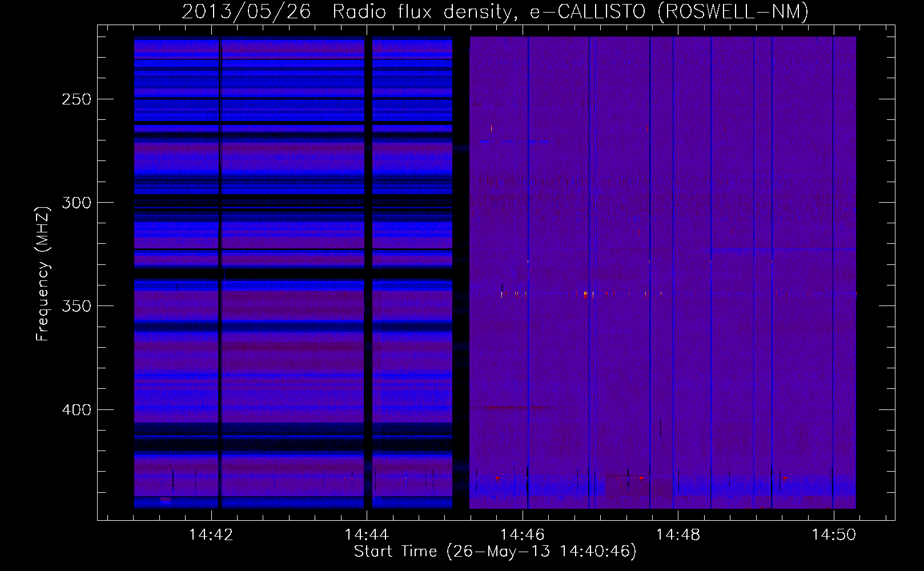The height and width of the screenshot is (571, 924).
Task: Click the 350 frequency tick label
Action: tap(77, 306)
